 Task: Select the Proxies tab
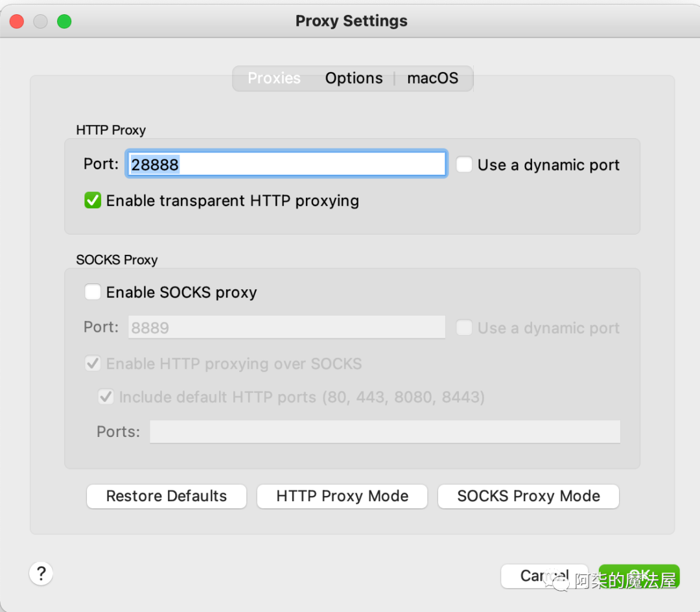[x=274, y=78]
